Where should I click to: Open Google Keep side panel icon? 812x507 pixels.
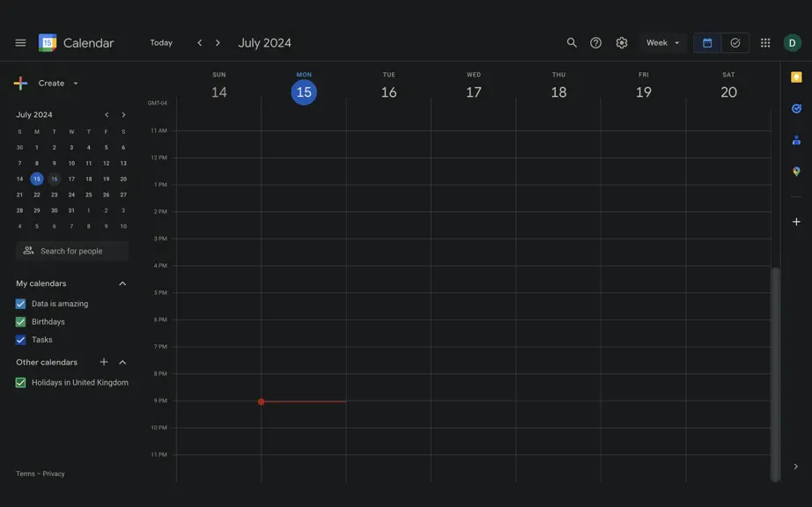(796, 77)
